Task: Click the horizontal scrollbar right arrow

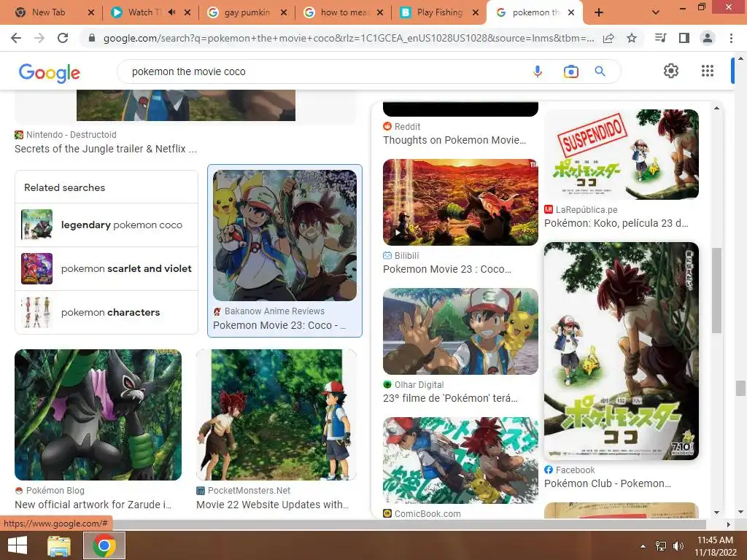Action: [728, 524]
